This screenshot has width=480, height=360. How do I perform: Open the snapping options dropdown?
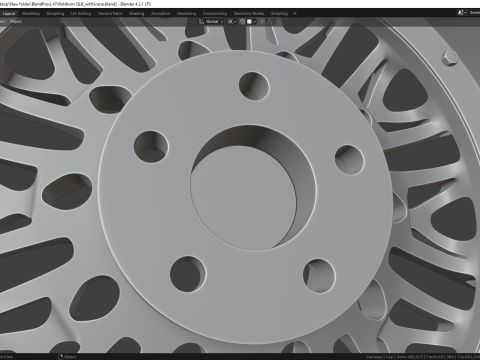tap(251, 22)
